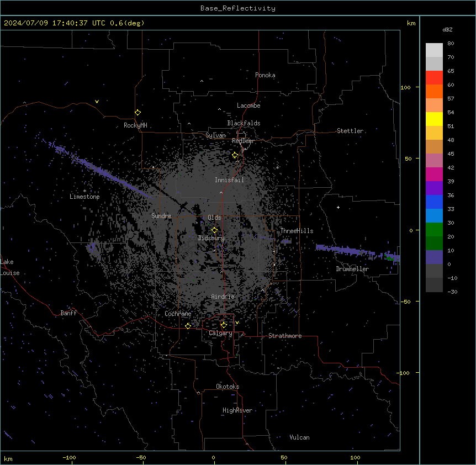Click the asterisk marker above Limestone

84,191
